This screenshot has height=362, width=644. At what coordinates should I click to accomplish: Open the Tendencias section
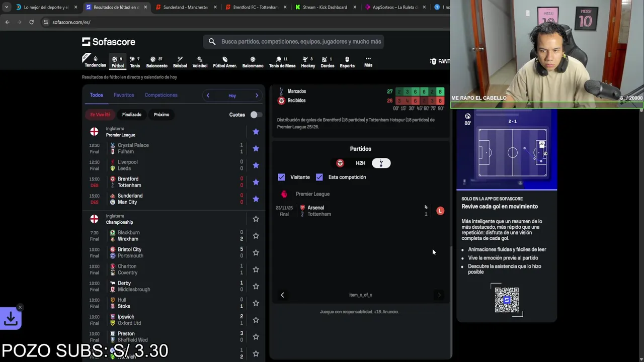pos(95,61)
